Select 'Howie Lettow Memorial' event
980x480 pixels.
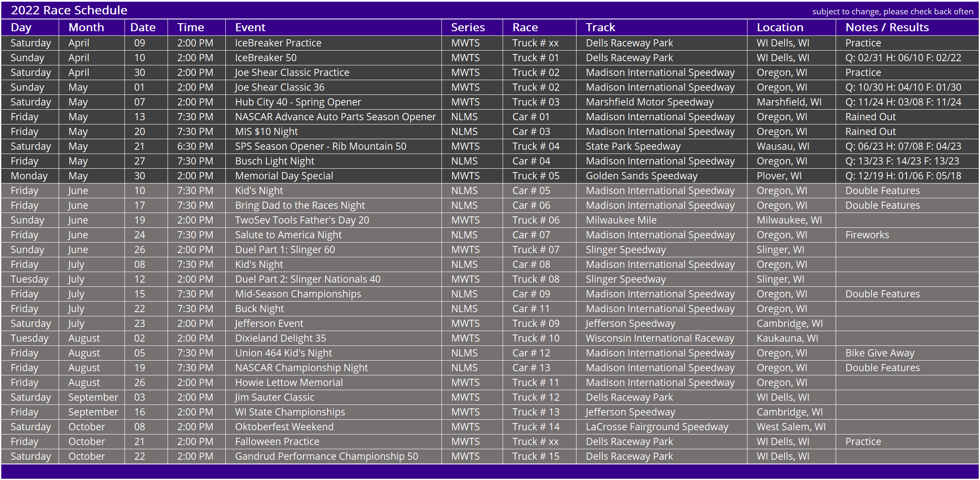coord(289,383)
